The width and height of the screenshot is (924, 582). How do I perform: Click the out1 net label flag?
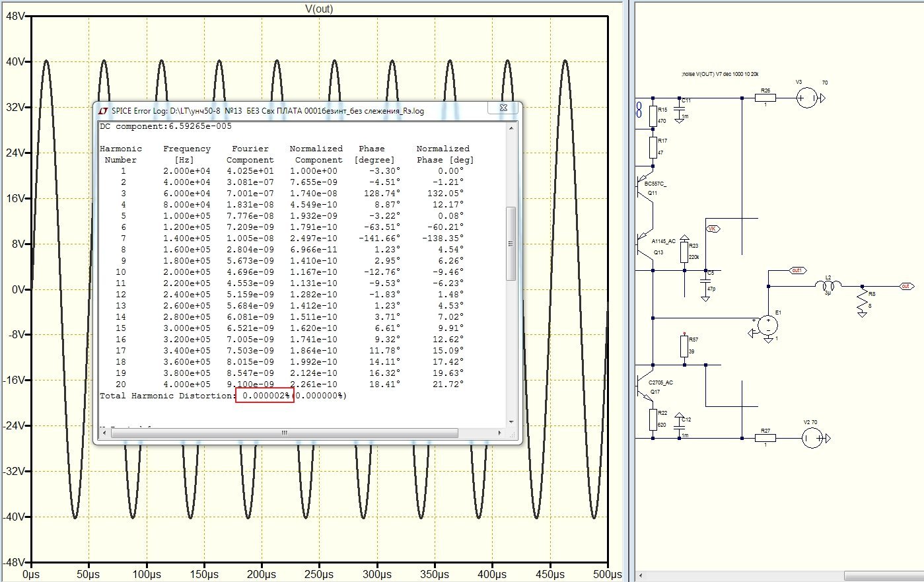(x=797, y=271)
